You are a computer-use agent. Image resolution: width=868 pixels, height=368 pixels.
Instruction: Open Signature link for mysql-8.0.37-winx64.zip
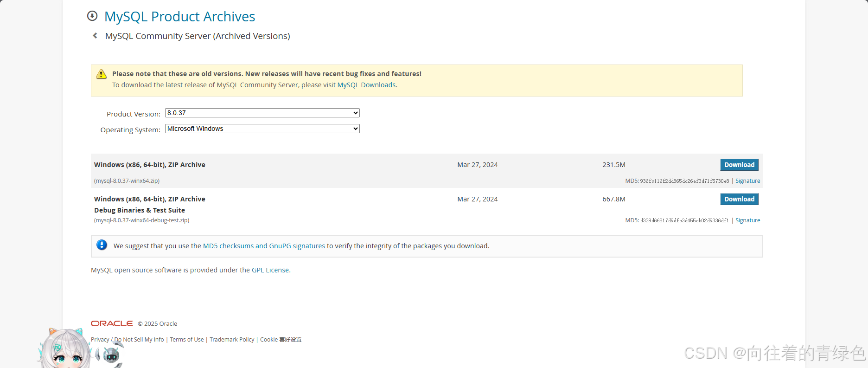(x=747, y=181)
